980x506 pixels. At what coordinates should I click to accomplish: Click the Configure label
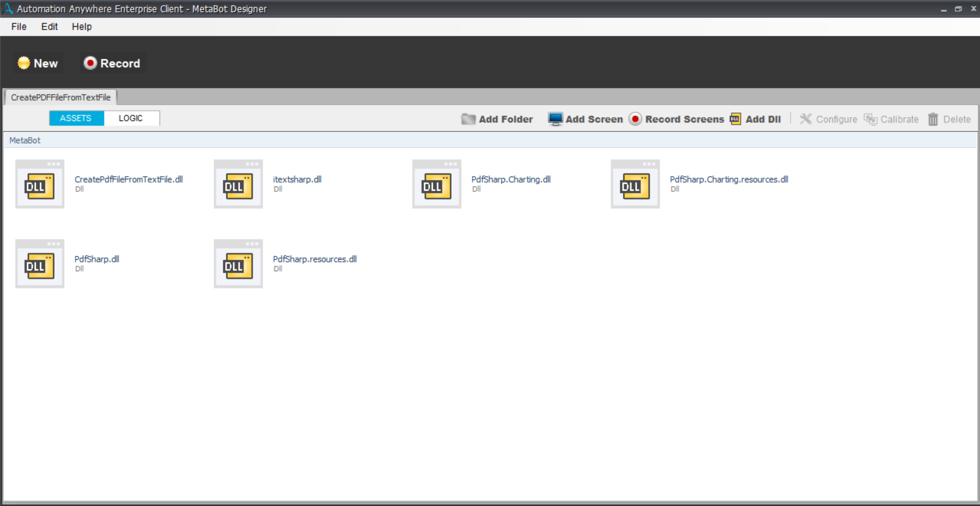coord(836,119)
